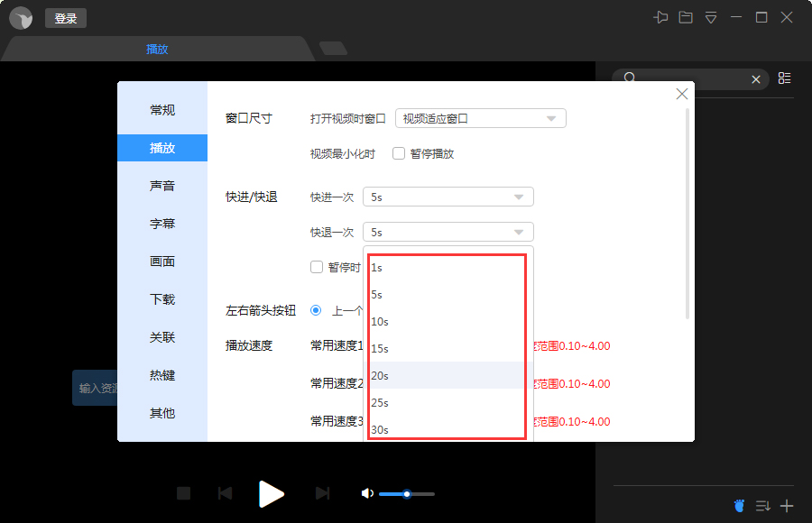812x523 pixels.
Task: Open the 打开视频时窗口 dropdown
Action: pos(480,118)
